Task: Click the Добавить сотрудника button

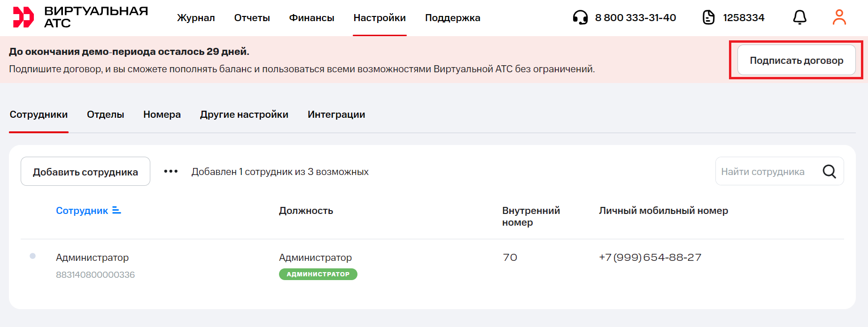Action: pos(85,172)
